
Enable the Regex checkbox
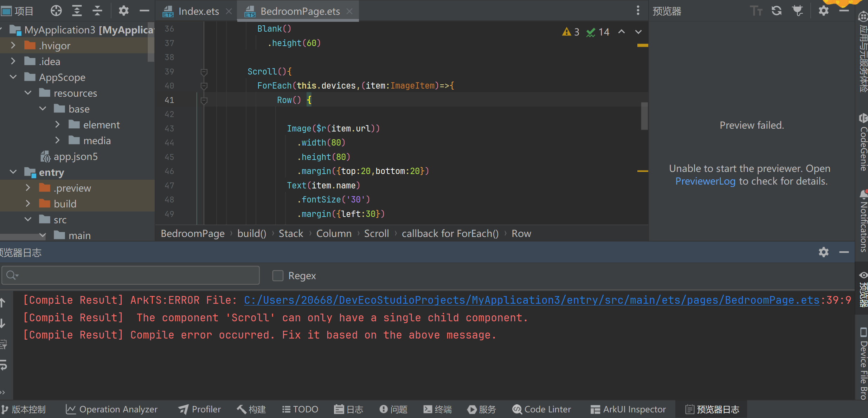click(278, 276)
